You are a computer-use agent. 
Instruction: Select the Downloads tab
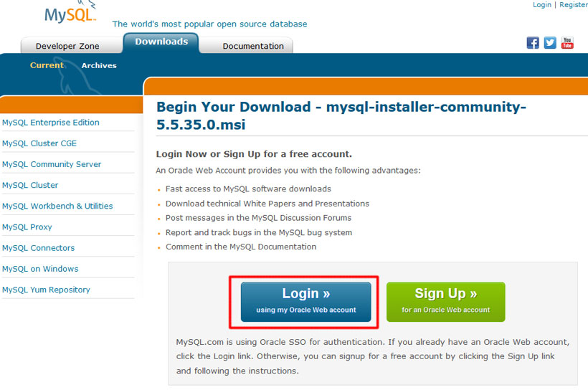point(161,42)
